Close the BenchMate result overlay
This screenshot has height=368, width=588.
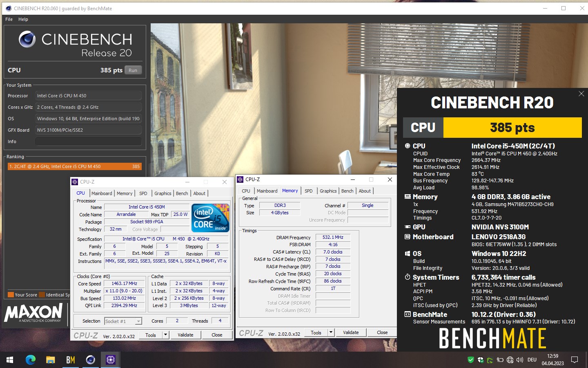tap(581, 94)
